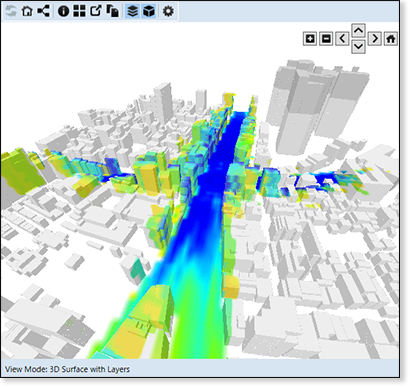This screenshot has width=410, height=388.
Task: Open the information icon in the toolbar
Action: 63,11
